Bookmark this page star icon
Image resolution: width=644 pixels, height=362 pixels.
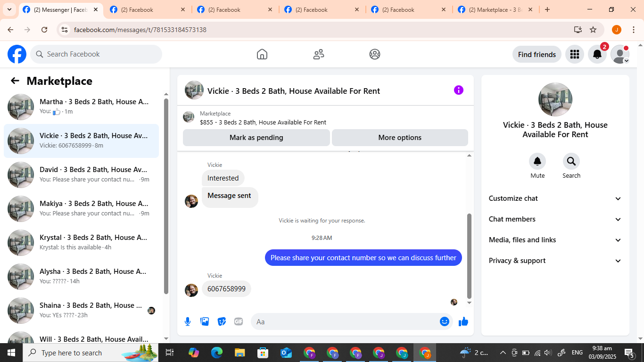click(593, 30)
